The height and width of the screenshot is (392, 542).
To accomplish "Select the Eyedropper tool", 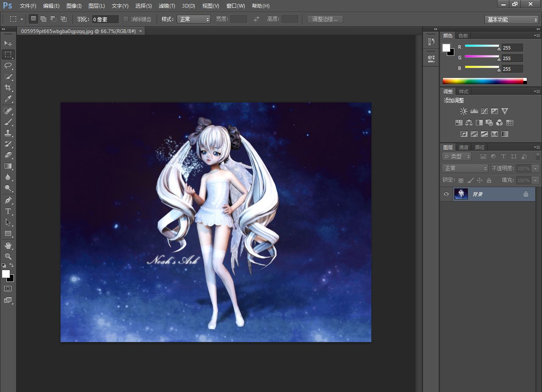I will click(x=8, y=99).
